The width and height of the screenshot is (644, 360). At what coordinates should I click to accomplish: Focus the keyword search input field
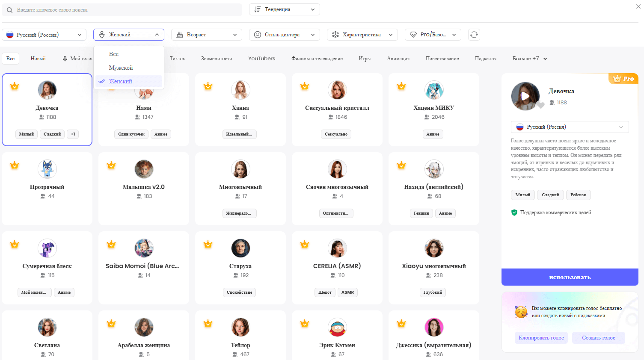point(122,10)
